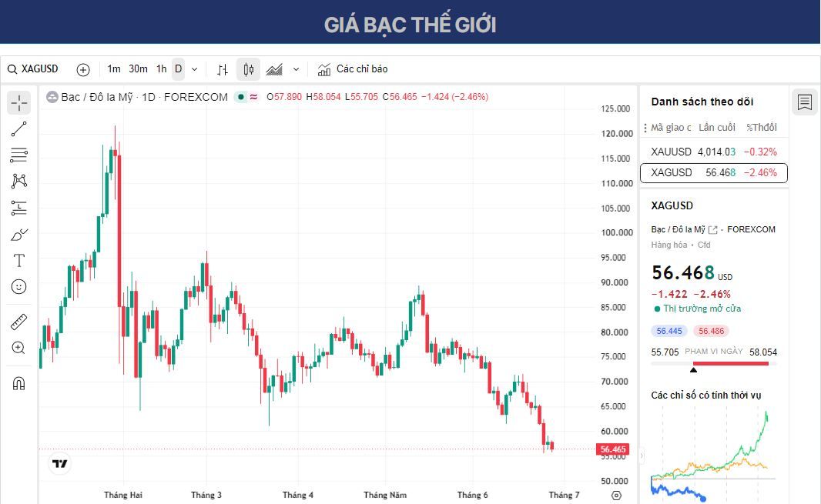Click the Danh sách theo dõi heading

click(702, 102)
